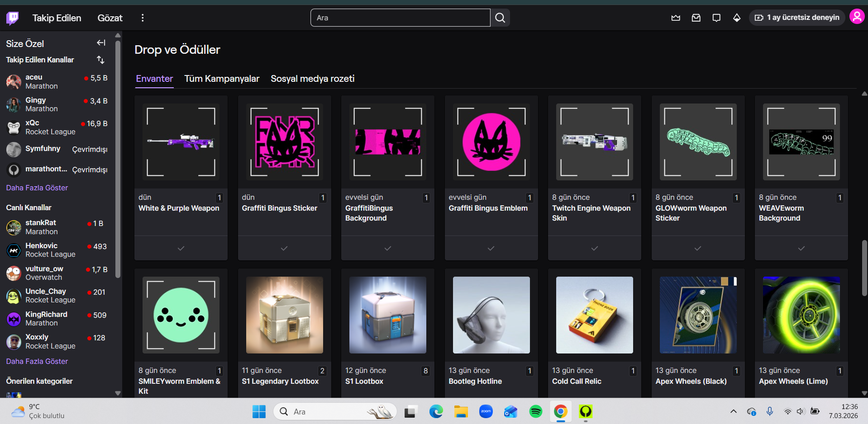Open the user profile avatar menu
Screen dimensions: 868x424
857,17
